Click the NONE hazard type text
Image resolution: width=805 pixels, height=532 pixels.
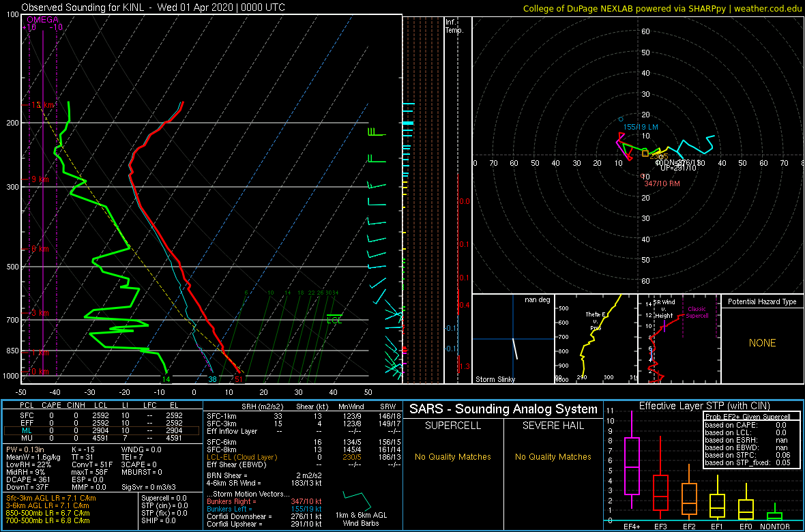click(x=762, y=343)
